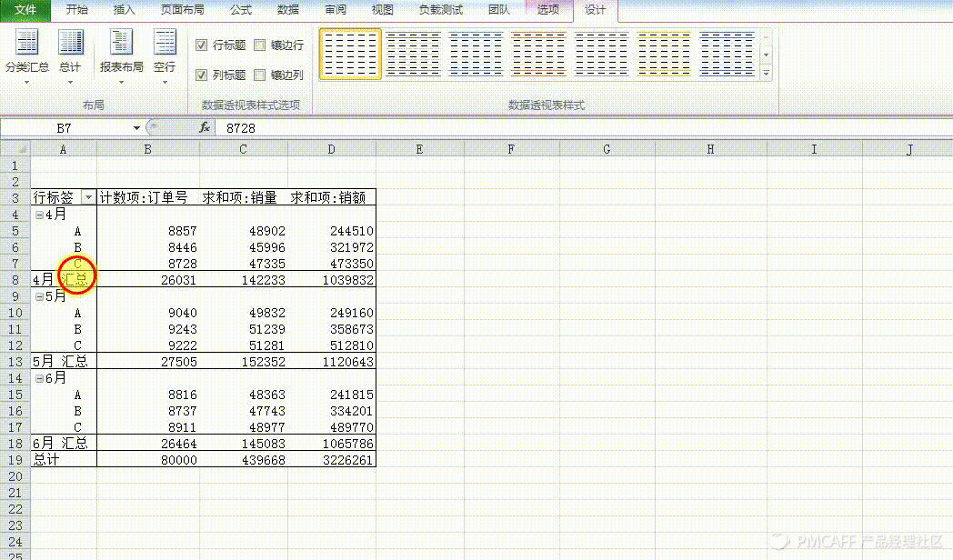953x560 pixels.
Task: Select the column D header
Action: point(331,149)
